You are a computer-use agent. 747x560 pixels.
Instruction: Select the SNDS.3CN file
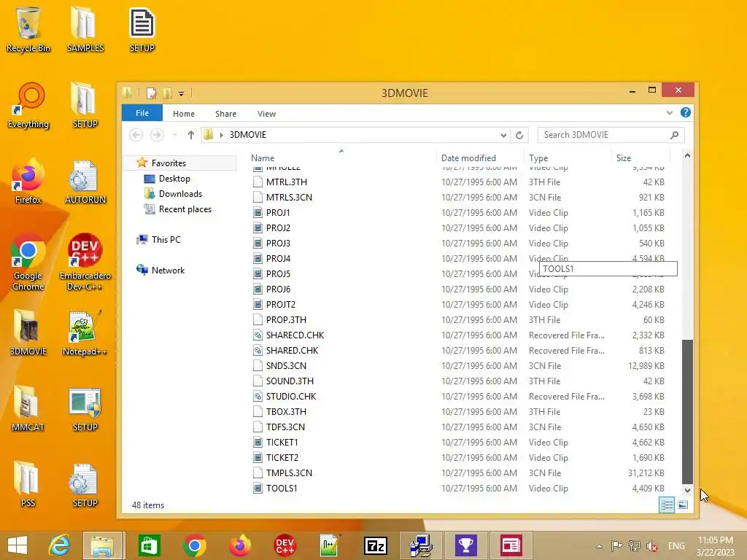[459, 366]
